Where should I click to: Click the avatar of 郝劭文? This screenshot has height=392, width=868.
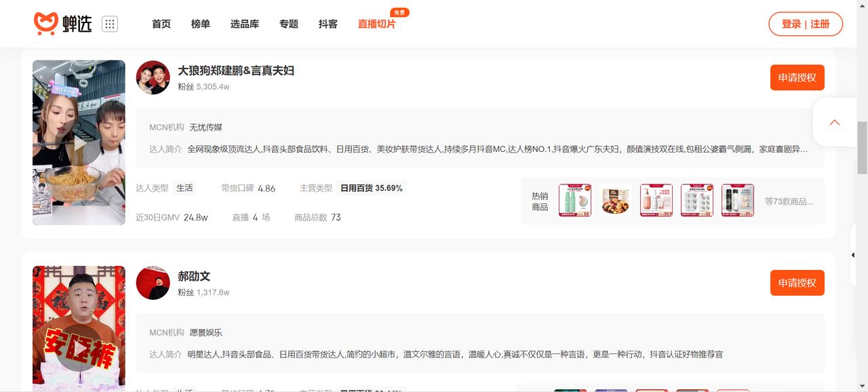153,283
